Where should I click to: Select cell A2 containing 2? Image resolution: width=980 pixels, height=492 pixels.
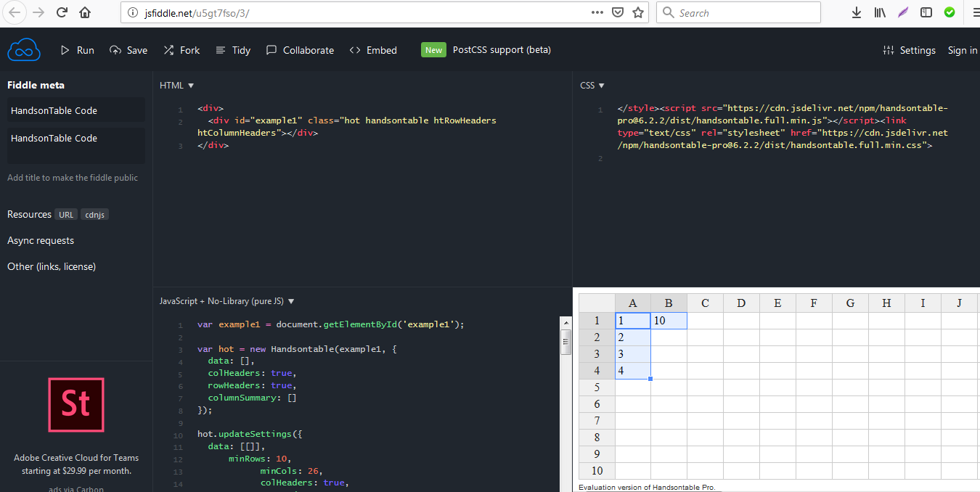(633, 337)
